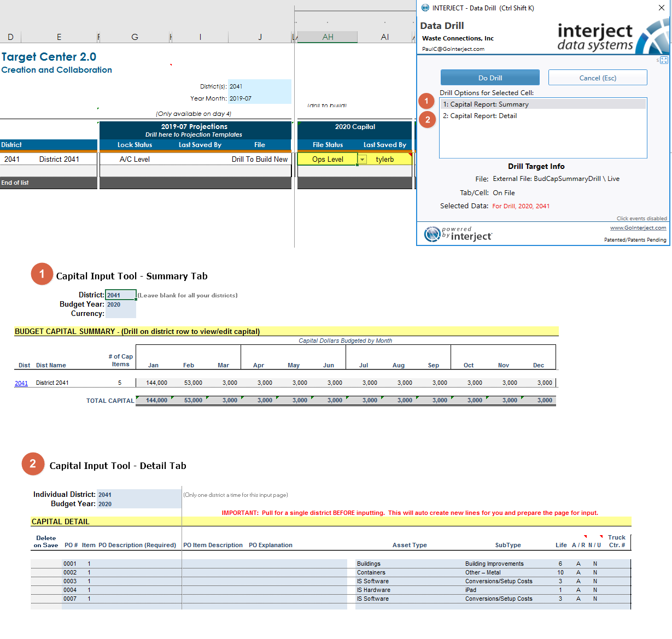Click Budget Year 2020 field in Summary Tab
Viewport: 672px width, 639px height.
pyautogui.click(x=120, y=304)
